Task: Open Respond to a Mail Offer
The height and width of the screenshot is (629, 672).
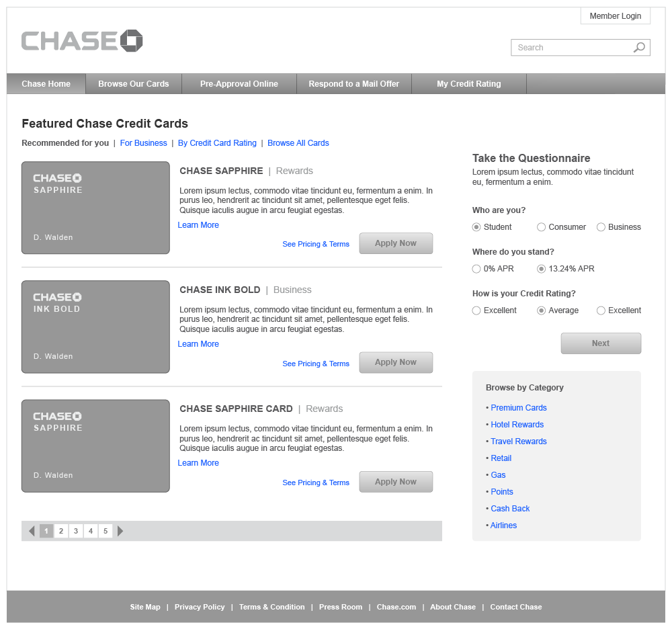Action: point(354,83)
